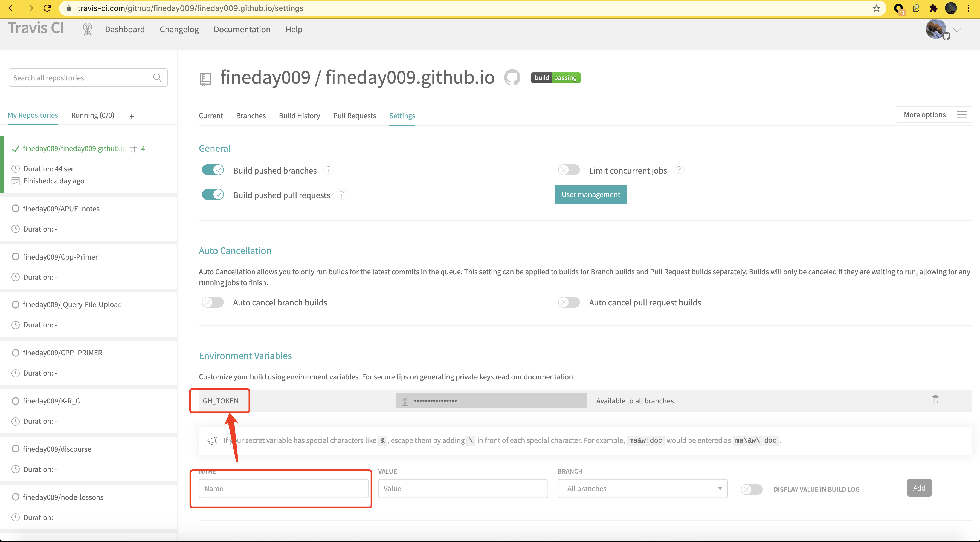Screen dimensions: 980x542
Task: Click the Name input field
Action: click(x=283, y=488)
